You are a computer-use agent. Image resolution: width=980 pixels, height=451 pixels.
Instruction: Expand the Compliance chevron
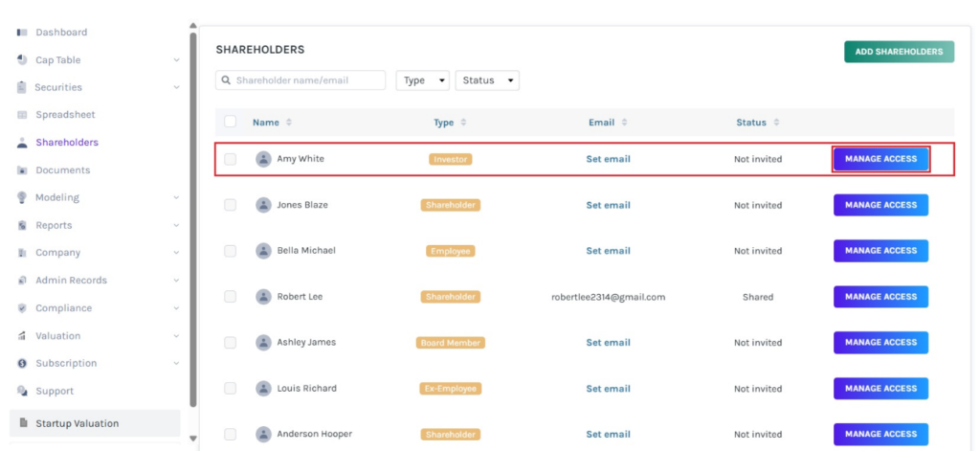coord(176,307)
